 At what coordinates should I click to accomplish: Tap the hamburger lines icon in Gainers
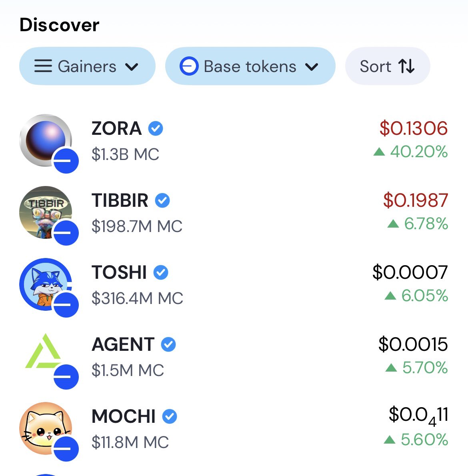43,66
